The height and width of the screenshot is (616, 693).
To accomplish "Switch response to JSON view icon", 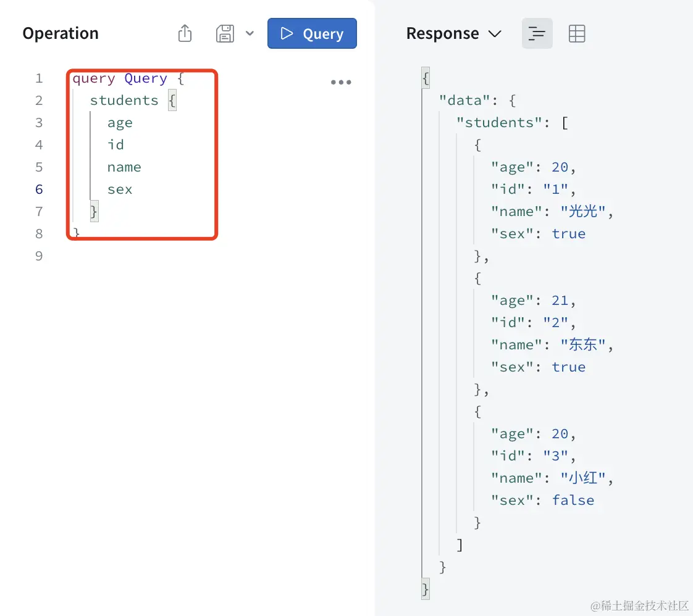I will click(x=537, y=33).
